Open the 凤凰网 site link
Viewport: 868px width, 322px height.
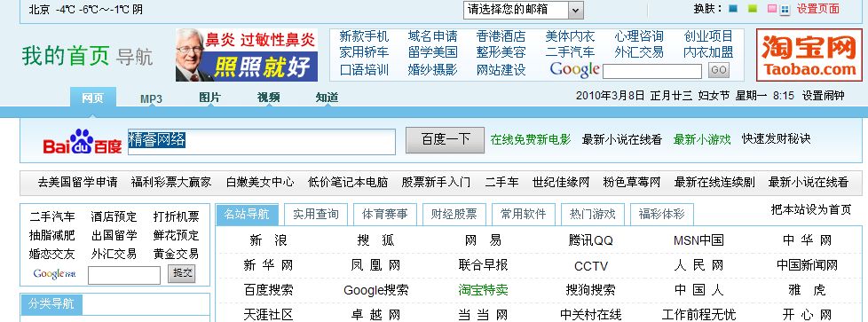coord(375,265)
